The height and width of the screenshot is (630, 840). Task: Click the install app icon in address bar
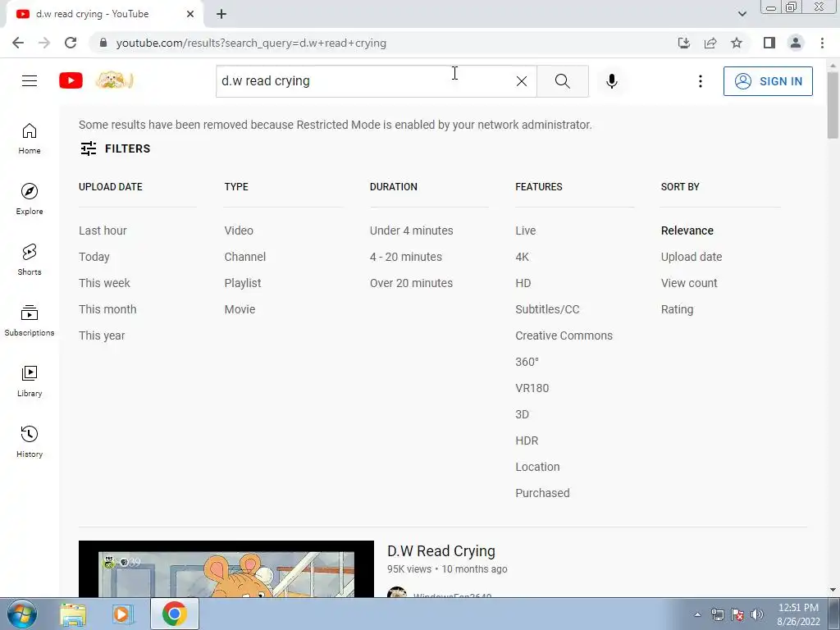(684, 43)
